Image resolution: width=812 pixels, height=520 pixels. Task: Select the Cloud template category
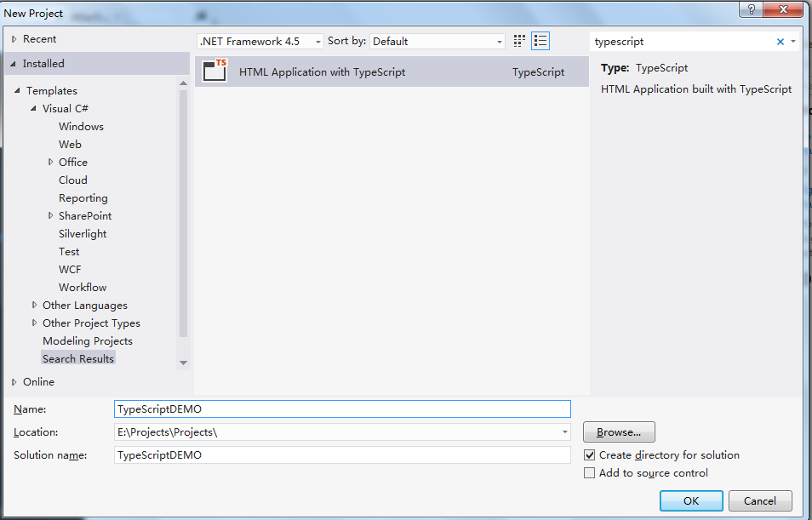[73, 180]
